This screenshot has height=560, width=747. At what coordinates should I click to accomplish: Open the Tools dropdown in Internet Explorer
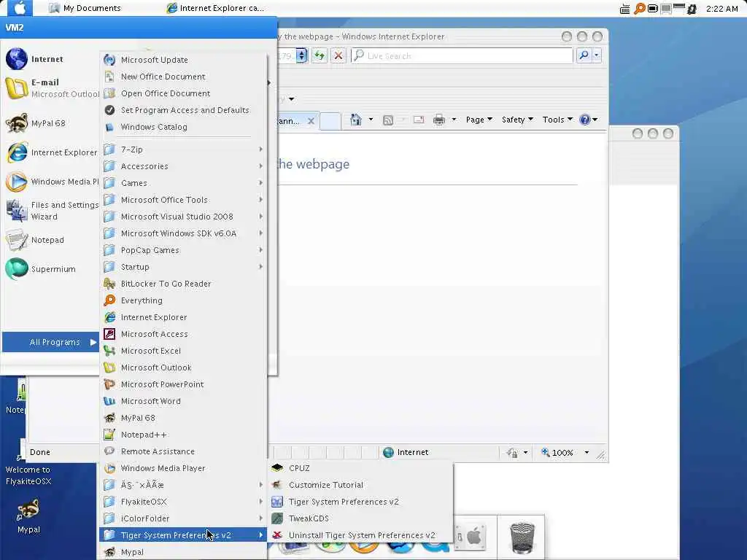coord(557,120)
